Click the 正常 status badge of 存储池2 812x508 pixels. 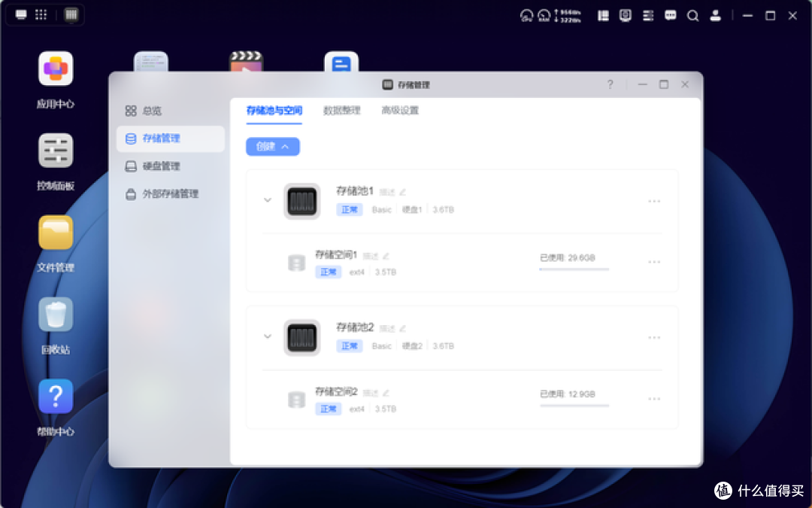click(350, 345)
